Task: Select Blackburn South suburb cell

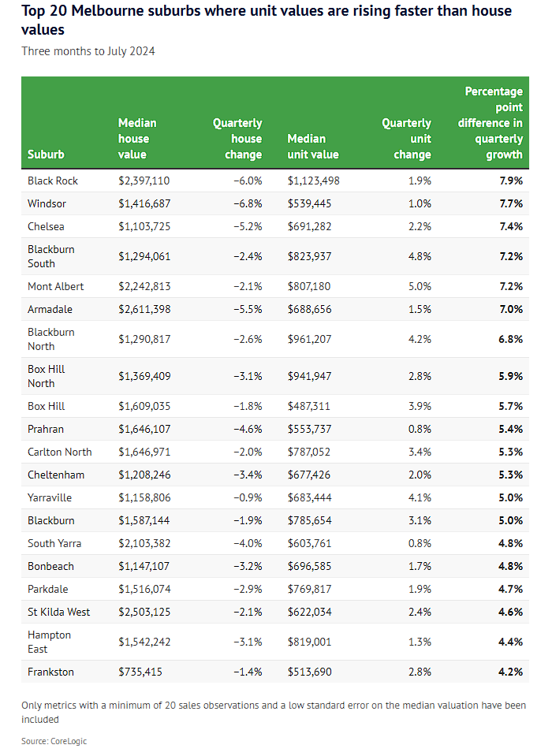Action: click(x=50, y=256)
